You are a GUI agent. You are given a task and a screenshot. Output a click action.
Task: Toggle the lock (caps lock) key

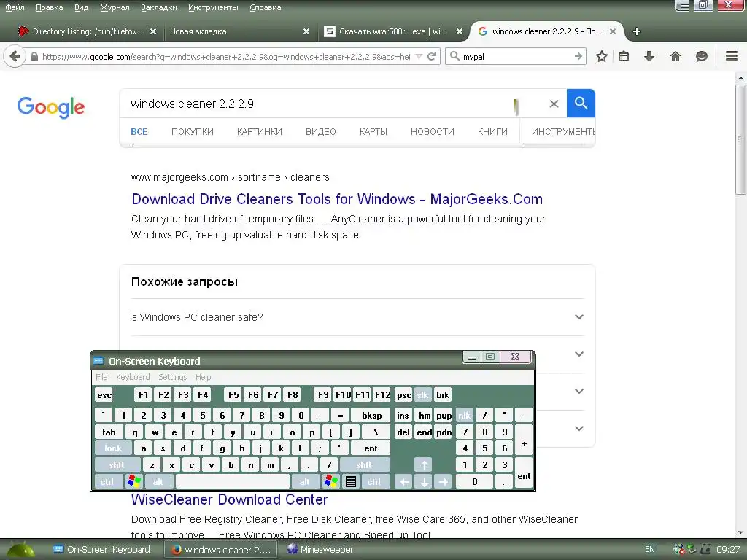[113, 448]
